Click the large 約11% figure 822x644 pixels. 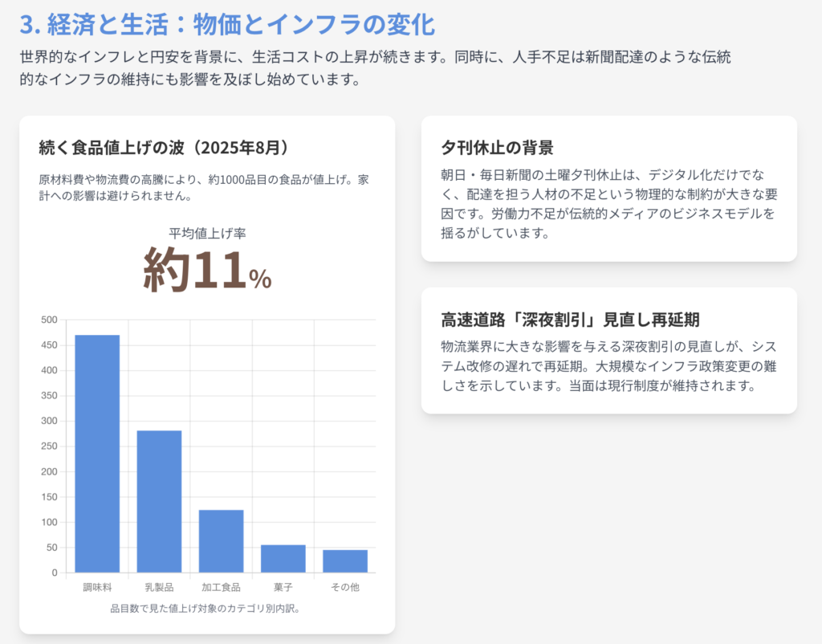207,270
